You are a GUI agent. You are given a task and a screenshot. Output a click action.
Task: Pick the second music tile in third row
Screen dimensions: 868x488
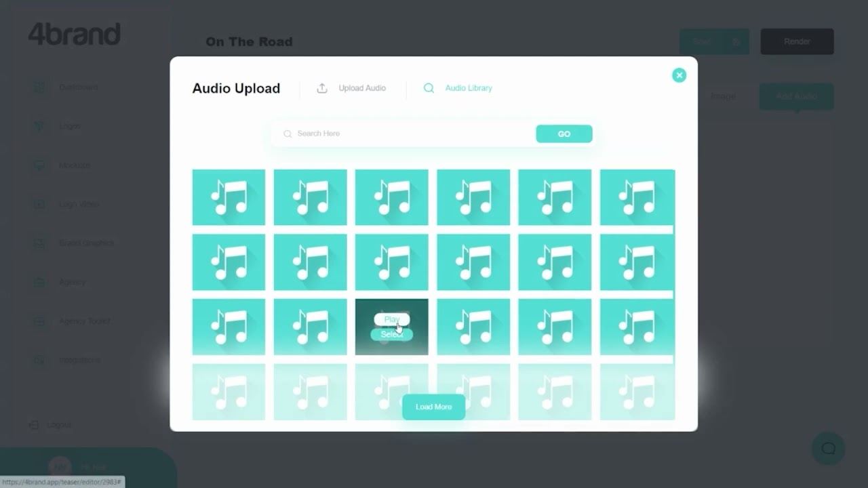click(x=310, y=327)
